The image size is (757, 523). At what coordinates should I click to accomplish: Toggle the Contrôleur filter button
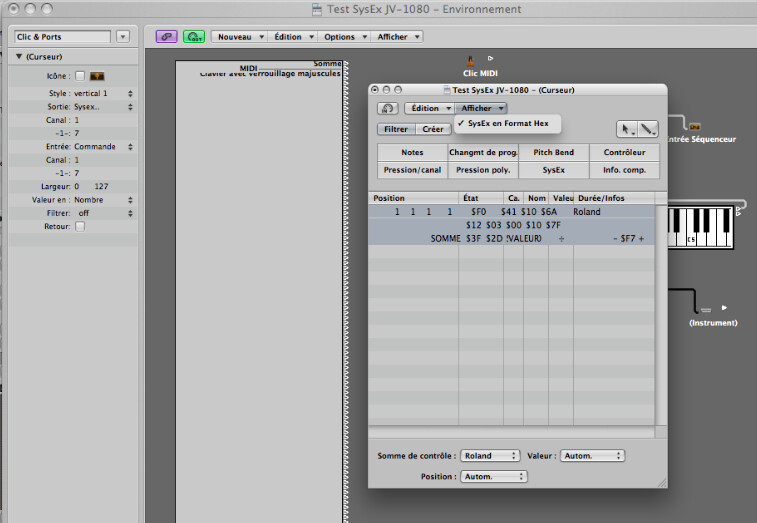(624, 152)
